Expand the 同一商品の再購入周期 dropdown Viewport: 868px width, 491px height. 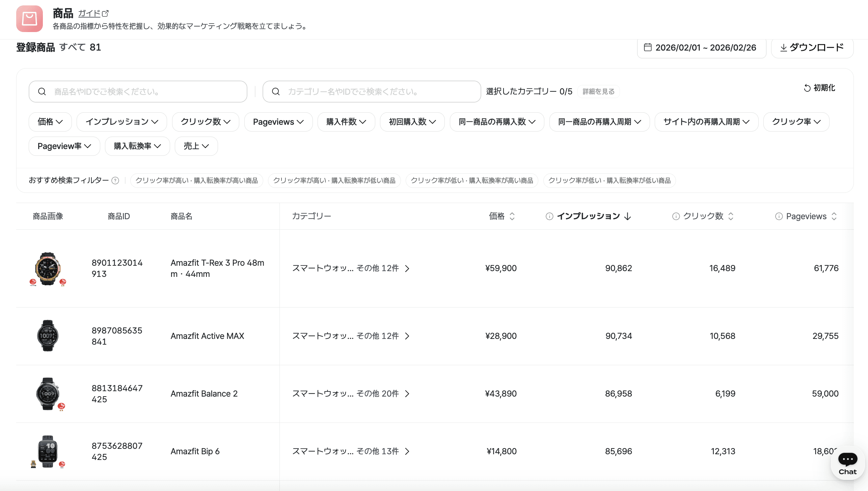coord(599,122)
